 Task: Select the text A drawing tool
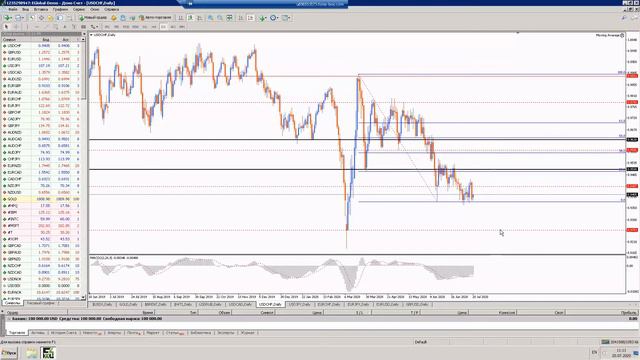click(65, 27)
